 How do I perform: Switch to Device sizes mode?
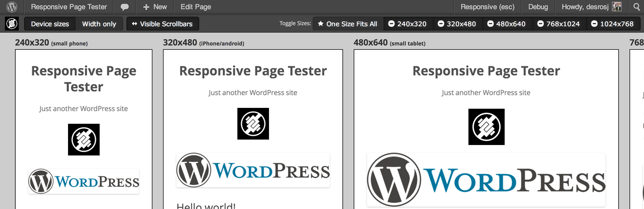(x=50, y=24)
